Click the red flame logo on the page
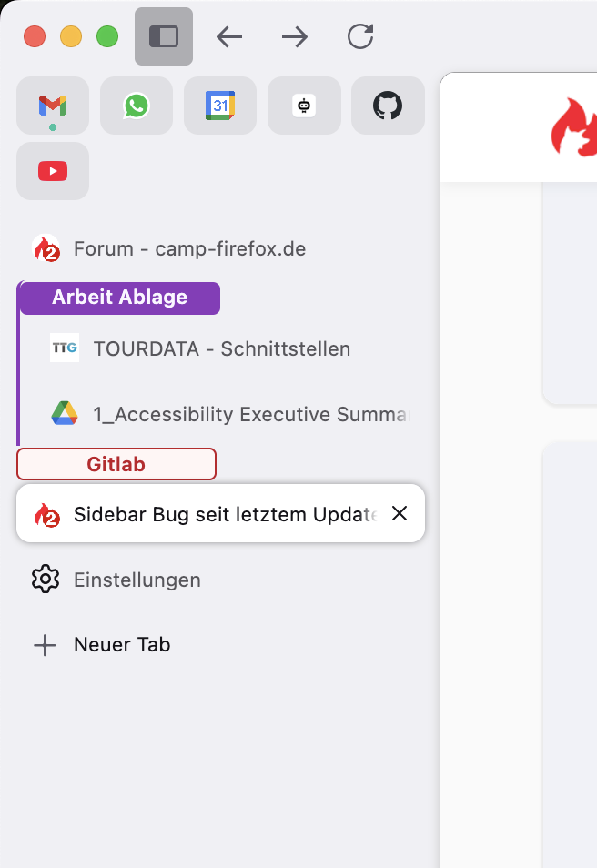The width and height of the screenshot is (597, 868). coord(573,129)
